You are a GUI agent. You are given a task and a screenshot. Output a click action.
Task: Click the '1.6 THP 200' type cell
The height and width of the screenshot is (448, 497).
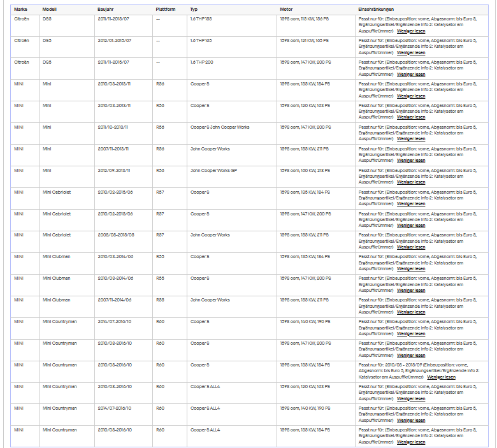pyautogui.click(x=201, y=62)
